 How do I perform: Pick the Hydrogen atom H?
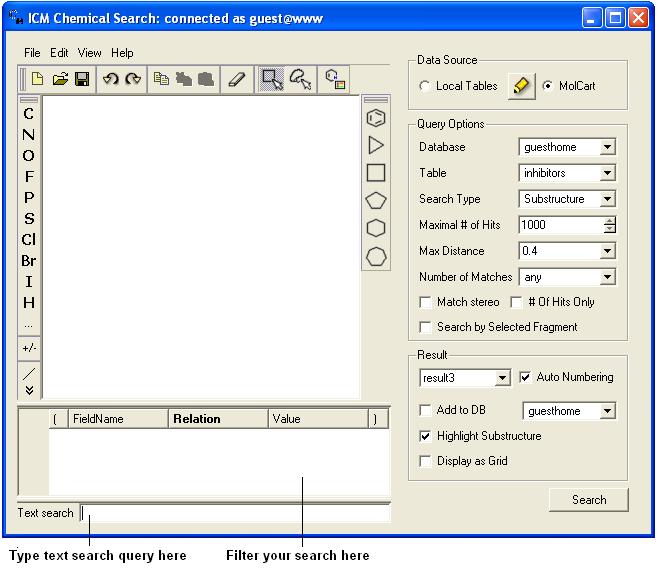(28, 303)
